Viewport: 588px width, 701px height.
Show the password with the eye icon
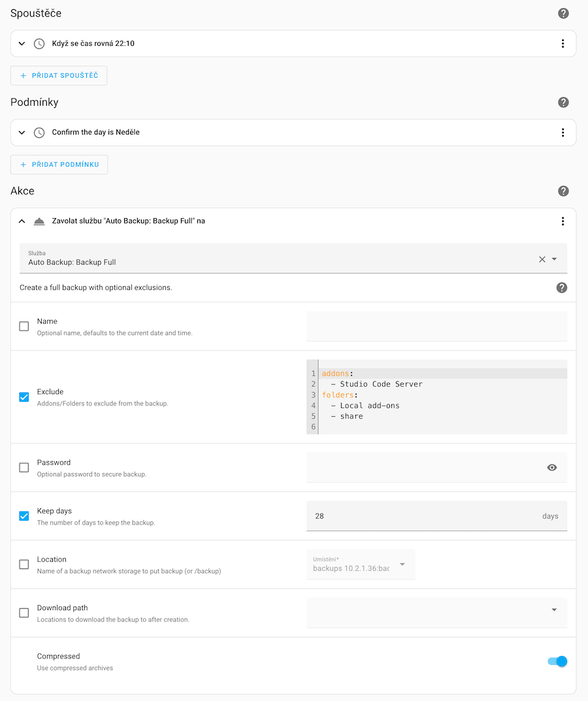click(552, 467)
